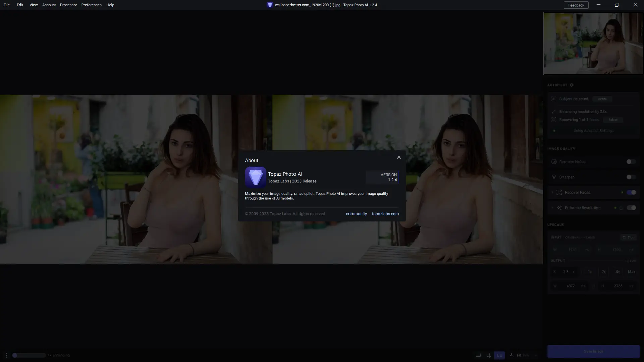Click the community link

click(356, 214)
